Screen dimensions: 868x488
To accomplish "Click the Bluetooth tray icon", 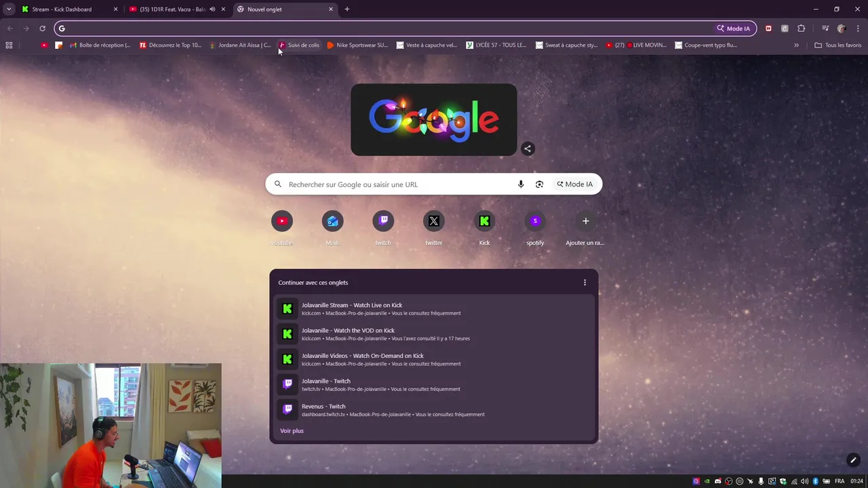I will (816, 481).
